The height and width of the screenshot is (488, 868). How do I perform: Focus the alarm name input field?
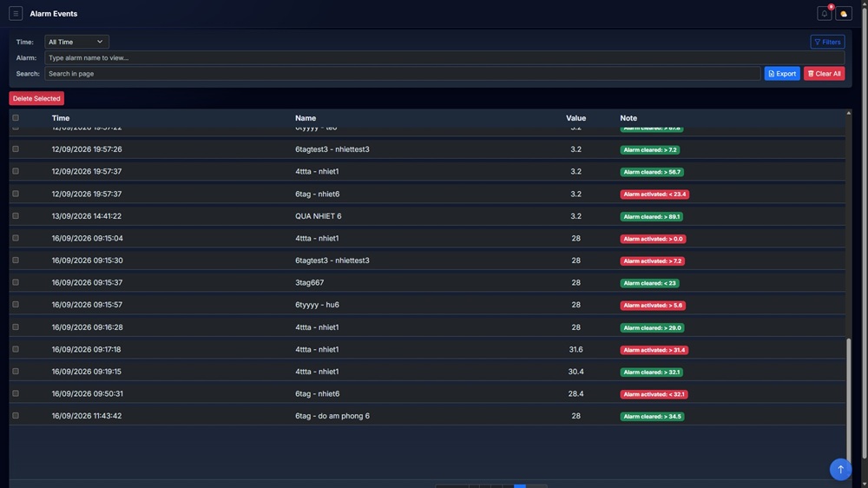tap(444, 57)
